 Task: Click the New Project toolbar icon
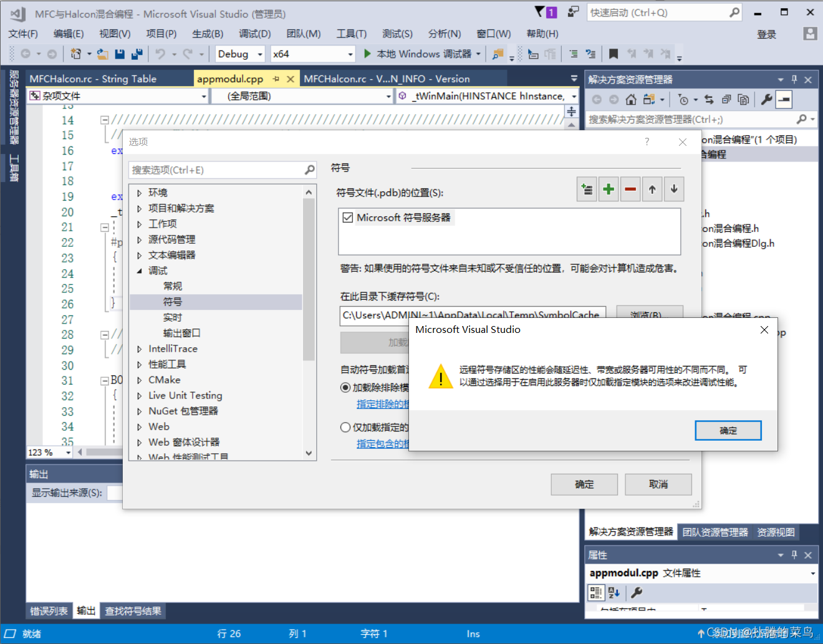tap(76, 54)
